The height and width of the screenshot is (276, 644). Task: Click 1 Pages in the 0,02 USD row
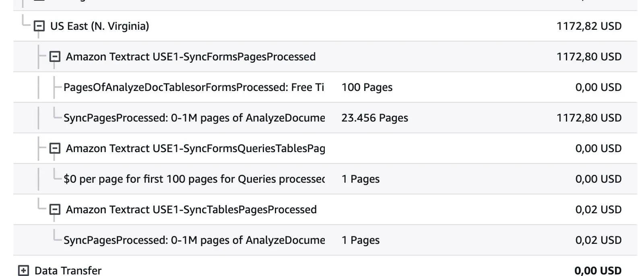click(x=361, y=240)
